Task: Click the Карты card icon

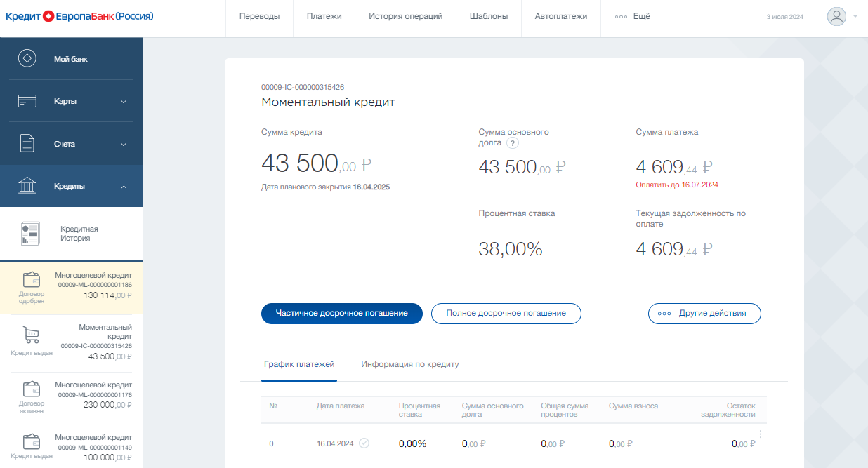Action: pyautogui.click(x=27, y=101)
